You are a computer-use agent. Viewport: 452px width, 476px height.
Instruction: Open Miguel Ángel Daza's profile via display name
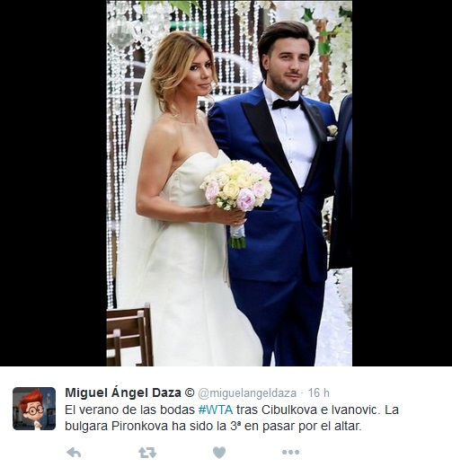[123, 392]
